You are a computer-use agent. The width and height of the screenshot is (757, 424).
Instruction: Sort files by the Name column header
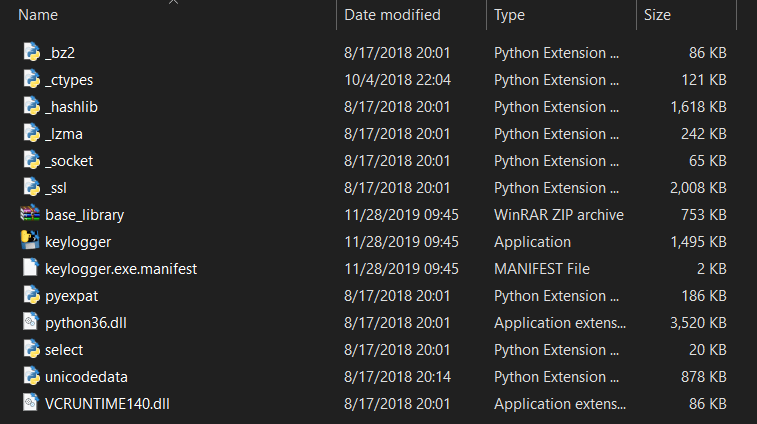pos(38,15)
